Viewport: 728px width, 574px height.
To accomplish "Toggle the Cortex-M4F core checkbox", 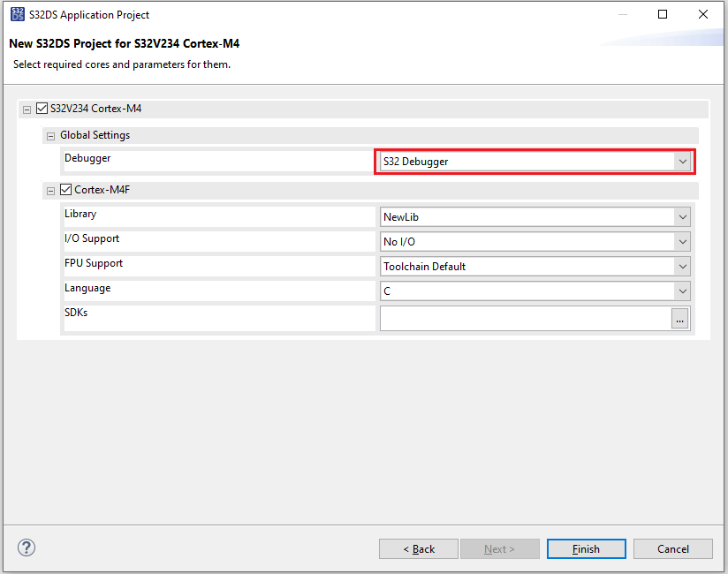I will click(65, 189).
